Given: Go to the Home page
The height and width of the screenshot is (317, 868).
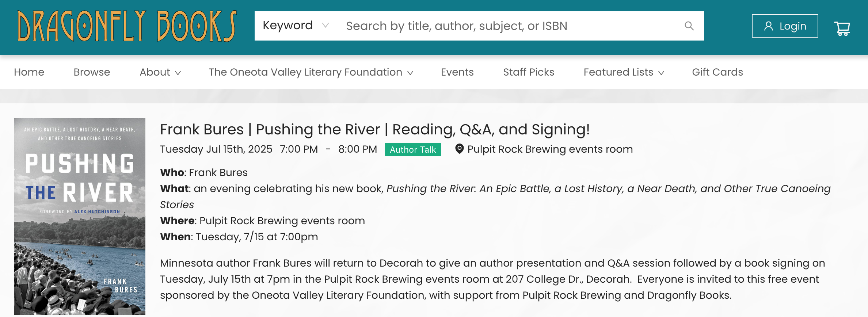Looking at the screenshot, I should [29, 72].
